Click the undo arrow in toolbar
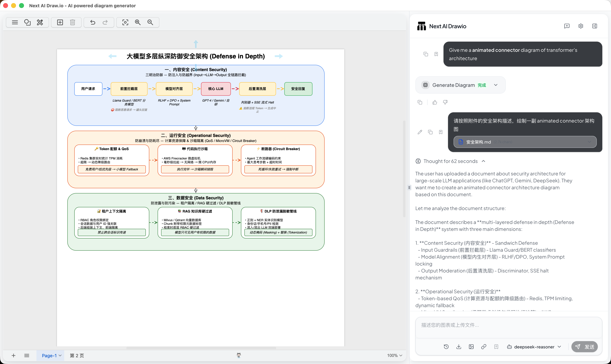611x364 pixels. click(x=93, y=22)
